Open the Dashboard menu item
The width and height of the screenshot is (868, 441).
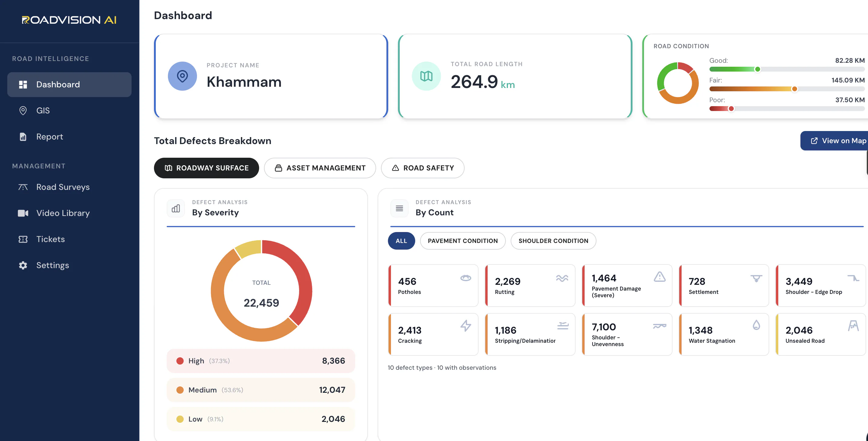(69, 84)
